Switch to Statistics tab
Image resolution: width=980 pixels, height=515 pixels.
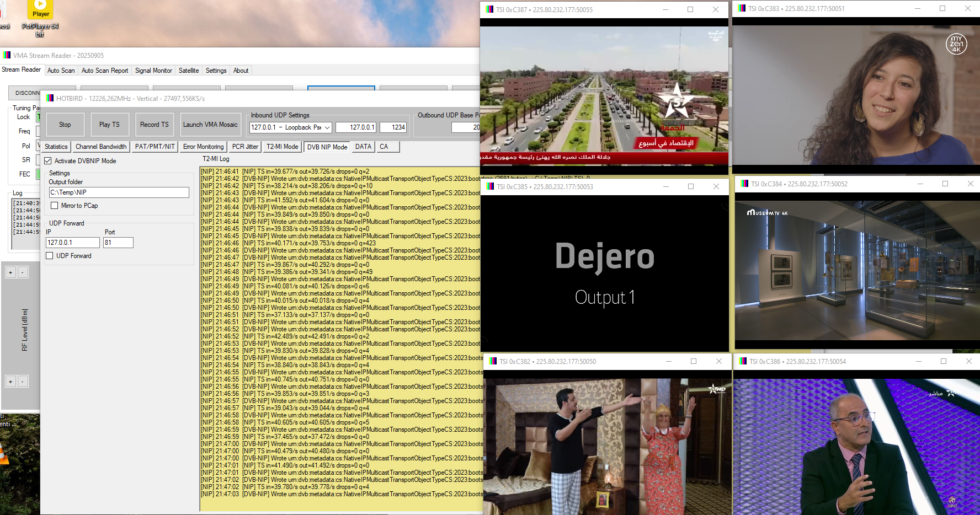[56, 147]
